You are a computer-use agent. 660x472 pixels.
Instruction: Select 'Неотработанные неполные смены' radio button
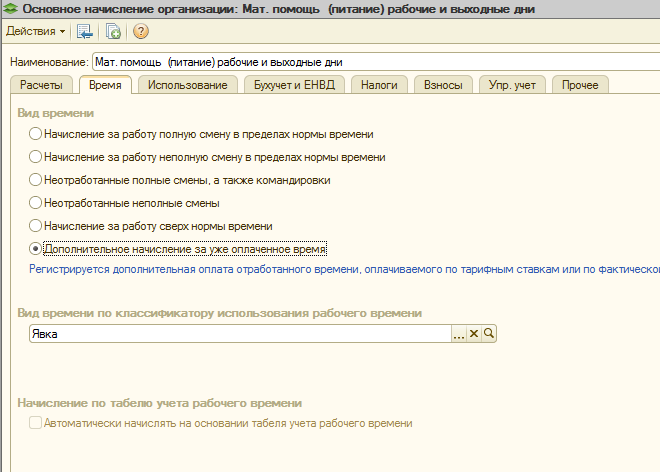tap(36, 203)
